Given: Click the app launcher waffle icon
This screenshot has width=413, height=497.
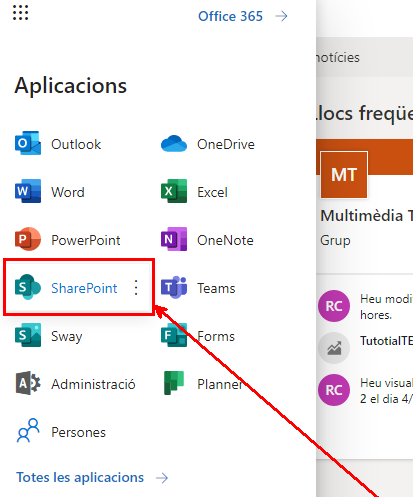Looking at the screenshot, I should coord(21,13).
